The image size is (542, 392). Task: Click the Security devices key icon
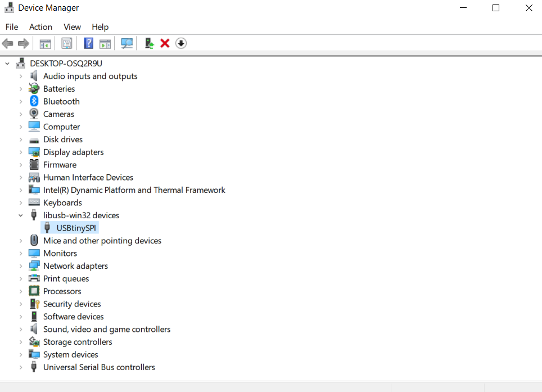click(x=34, y=304)
